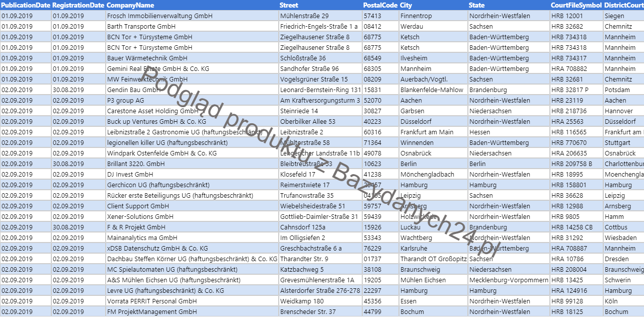This screenshot has height=317, width=644.
Task: Click city cell Tharandt OT Großopitz
Action: click(433, 259)
